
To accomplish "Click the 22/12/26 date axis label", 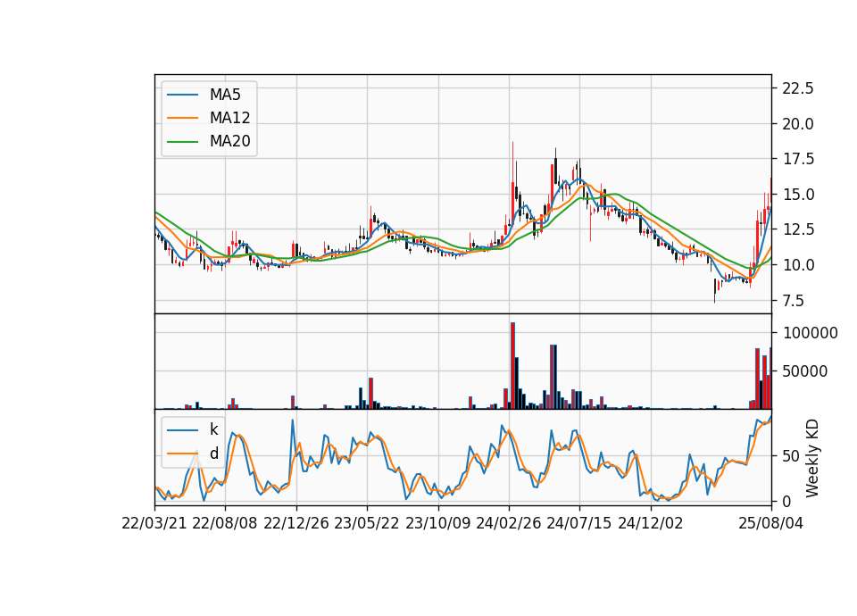I will (296, 523).
